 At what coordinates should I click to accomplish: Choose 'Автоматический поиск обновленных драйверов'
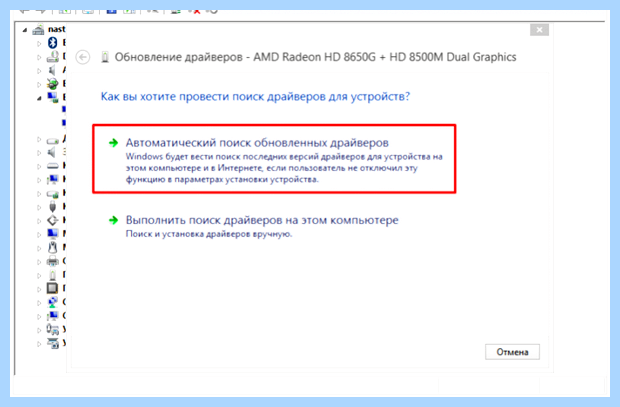point(274,159)
